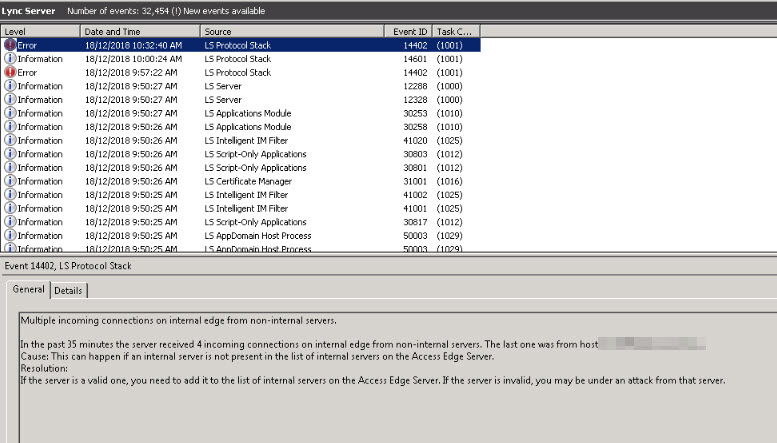Switch to the Details tab
The image size is (777, 443).
(68, 290)
